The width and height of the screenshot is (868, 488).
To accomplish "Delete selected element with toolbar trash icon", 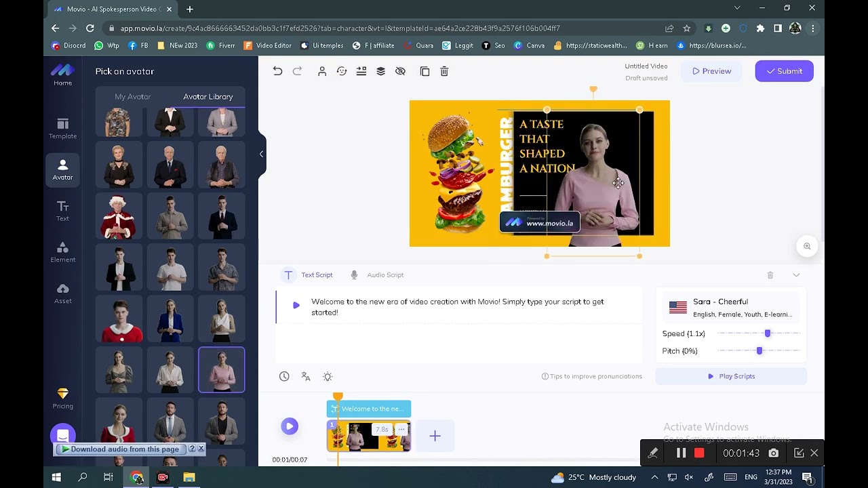I will click(x=444, y=71).
